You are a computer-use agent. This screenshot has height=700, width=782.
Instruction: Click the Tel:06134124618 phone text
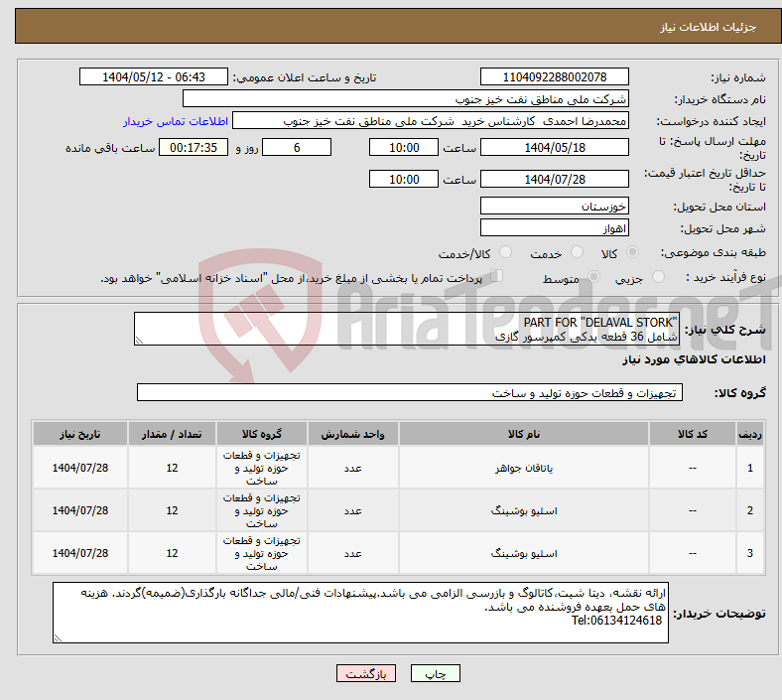pos(616,621)
